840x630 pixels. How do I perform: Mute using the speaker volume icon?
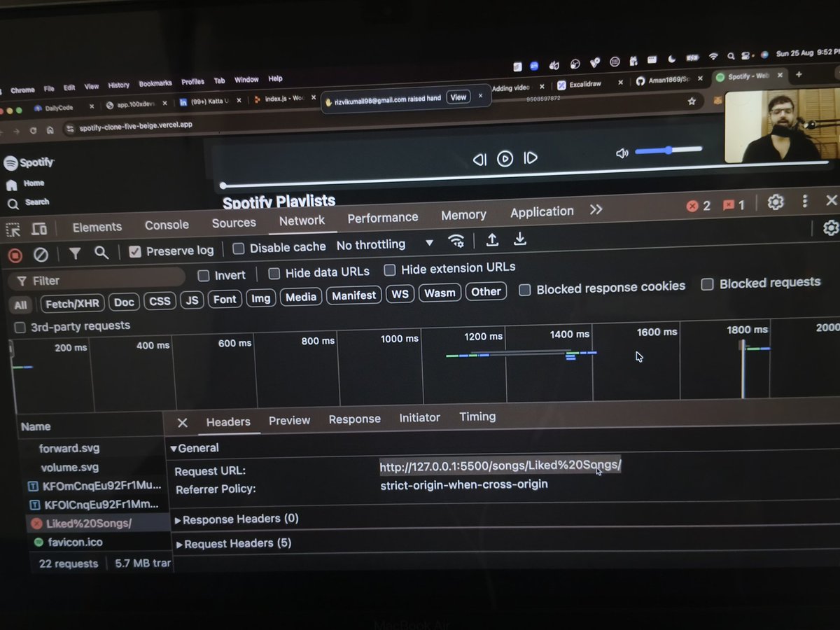(x=622, y=153)
